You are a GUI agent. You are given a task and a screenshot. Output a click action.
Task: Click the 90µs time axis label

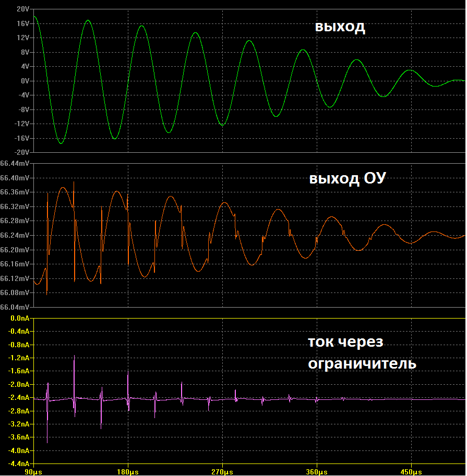click(x=33, y=472)
